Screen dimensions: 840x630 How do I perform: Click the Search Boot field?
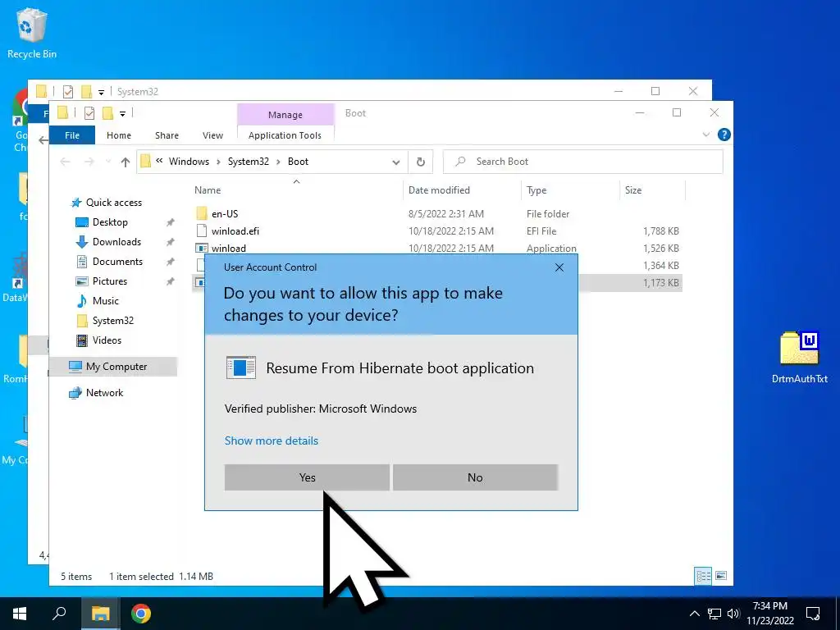point(583,162)
